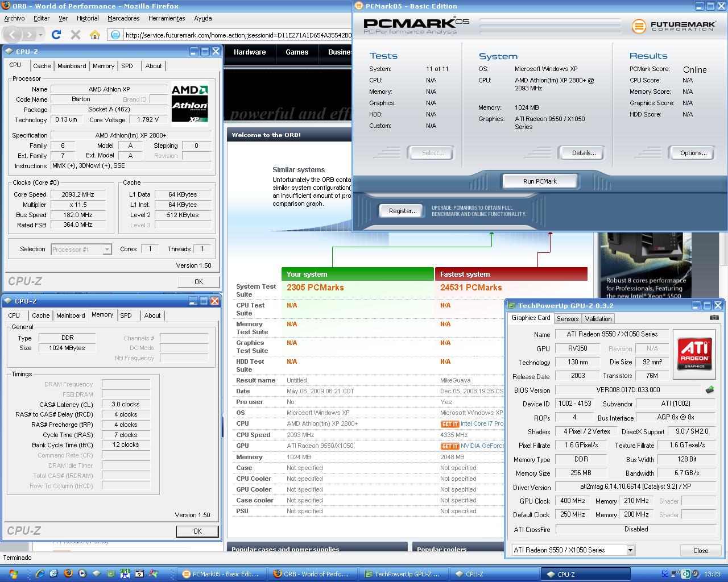Open the disabled Processor #1 selection dropdown
Viewport: 728px width, 582px height.
click(x=81, y=250)
